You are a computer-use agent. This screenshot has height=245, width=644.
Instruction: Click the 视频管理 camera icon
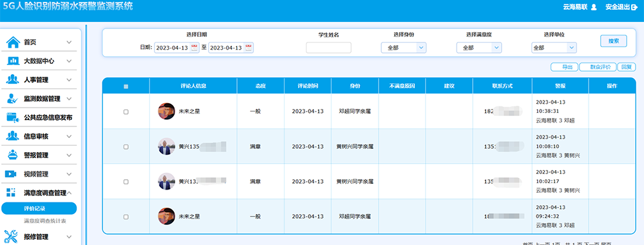[x=11, y=174]
